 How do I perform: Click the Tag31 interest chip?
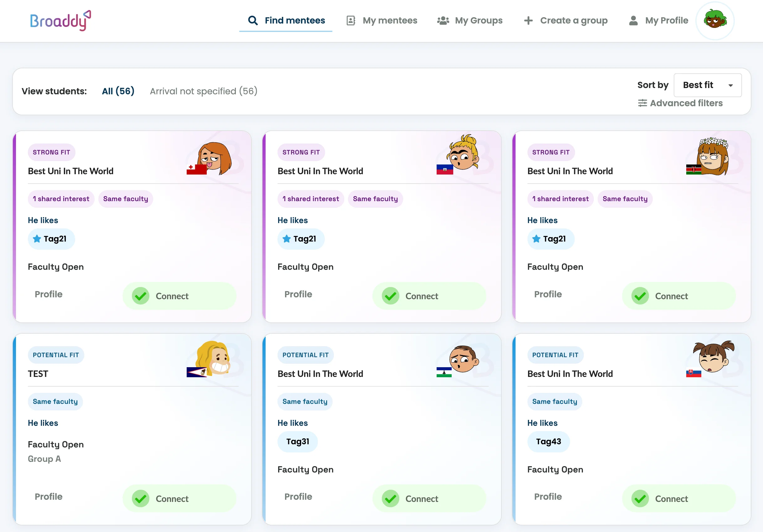[x=298, y=441]
